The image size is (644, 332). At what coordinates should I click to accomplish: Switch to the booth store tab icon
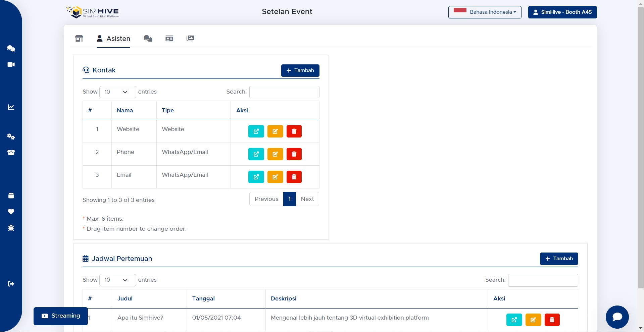point(79,39)
